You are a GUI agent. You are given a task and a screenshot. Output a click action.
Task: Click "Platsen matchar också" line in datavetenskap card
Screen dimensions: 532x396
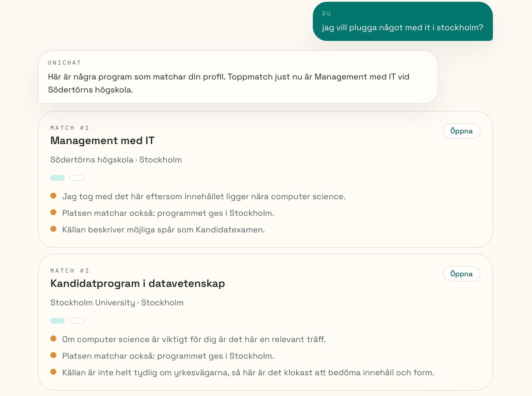(168, 356)
